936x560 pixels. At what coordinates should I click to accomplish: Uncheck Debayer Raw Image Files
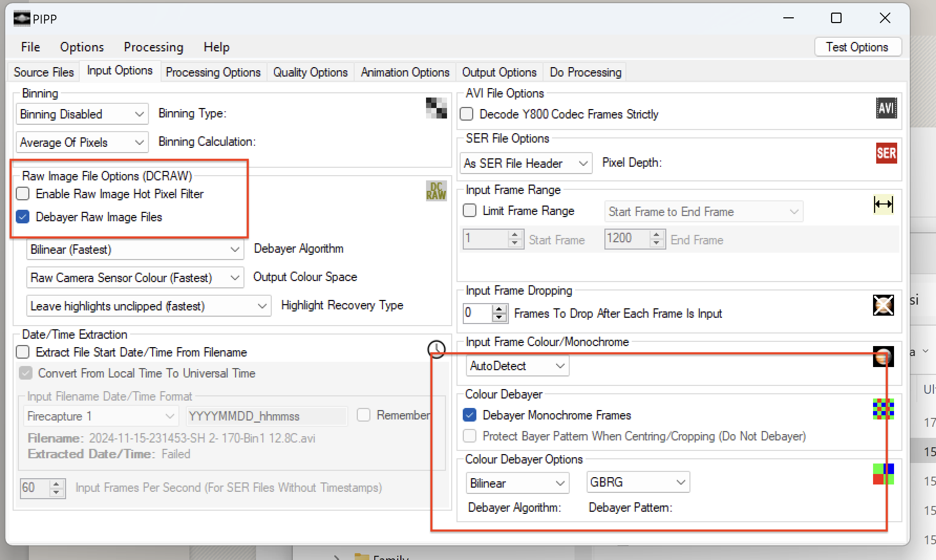pos(23,217)
